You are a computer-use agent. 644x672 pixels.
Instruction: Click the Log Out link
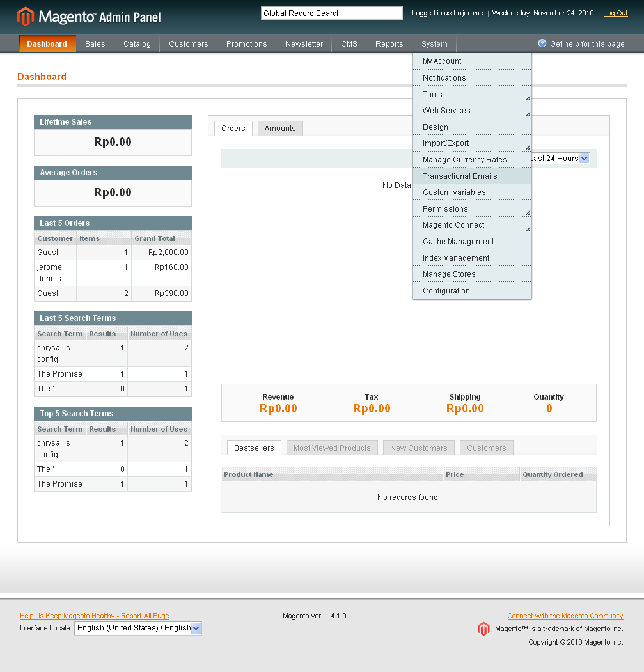615,13
